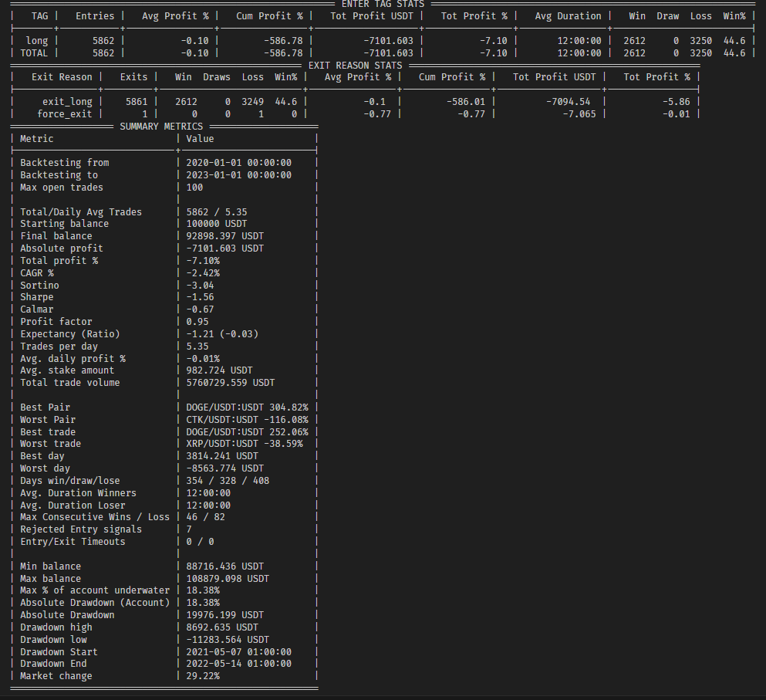766x700 pixels.
Task: Select the TOTAL row label
Action: (34, 52)
